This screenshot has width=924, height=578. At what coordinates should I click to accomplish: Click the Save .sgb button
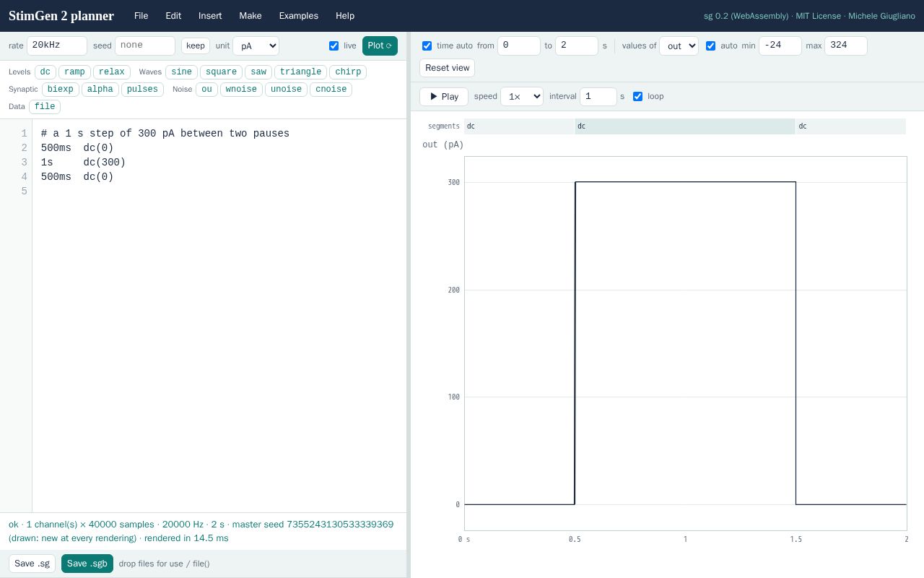[x=87, y=564]
